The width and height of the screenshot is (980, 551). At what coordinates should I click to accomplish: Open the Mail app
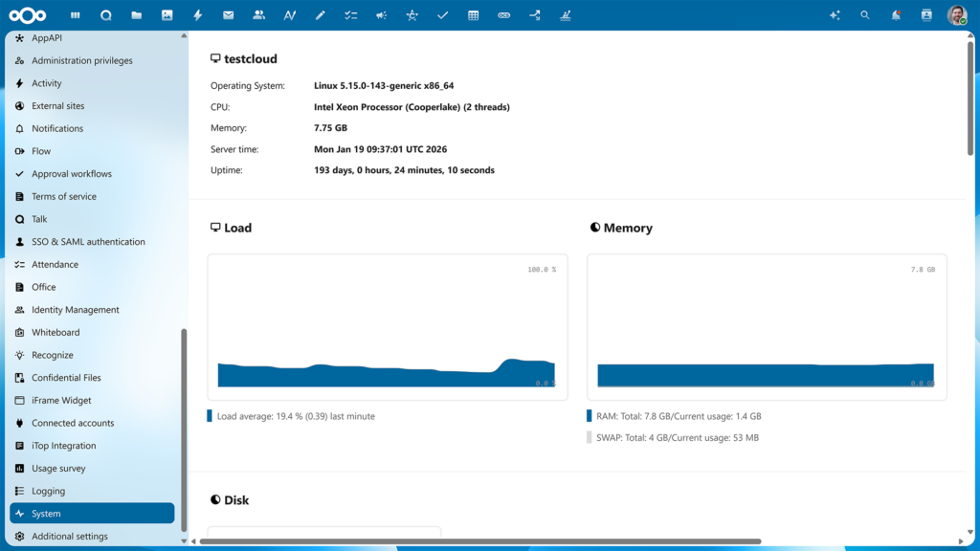229,14
